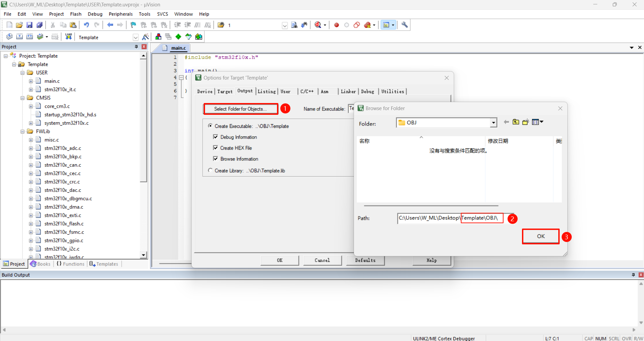
Task: Select the Create Library radio button
Action: [210, 170]
